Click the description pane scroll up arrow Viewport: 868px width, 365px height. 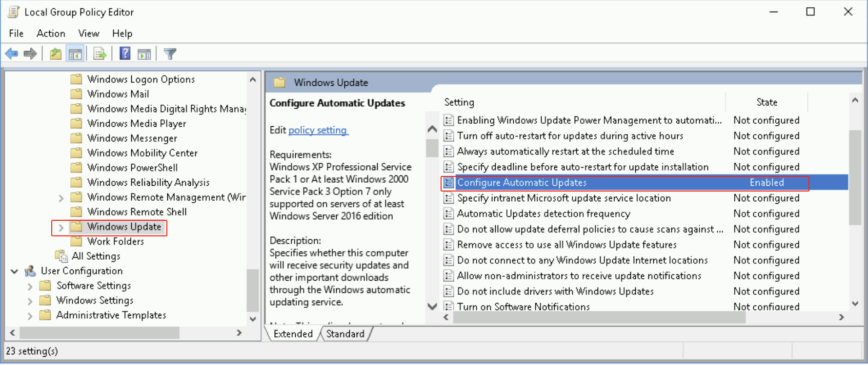[x=432, y=129]
